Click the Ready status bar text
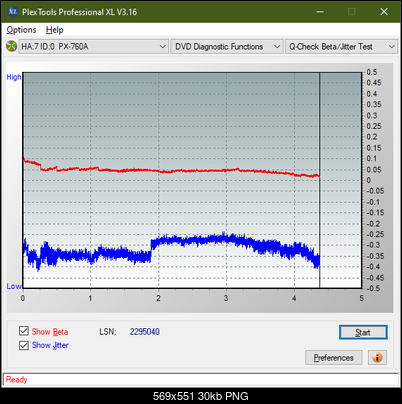This screenshot has height=404, width=402. (16, 380)
